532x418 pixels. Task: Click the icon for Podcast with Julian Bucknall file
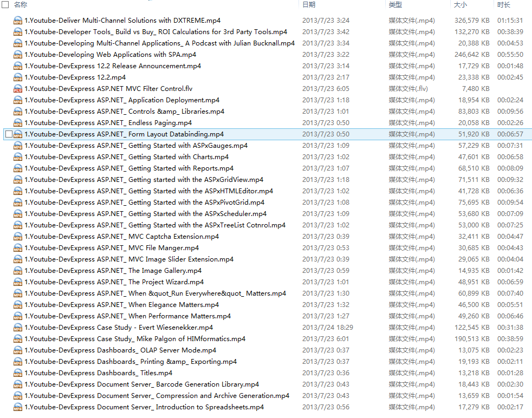[18, 43]
